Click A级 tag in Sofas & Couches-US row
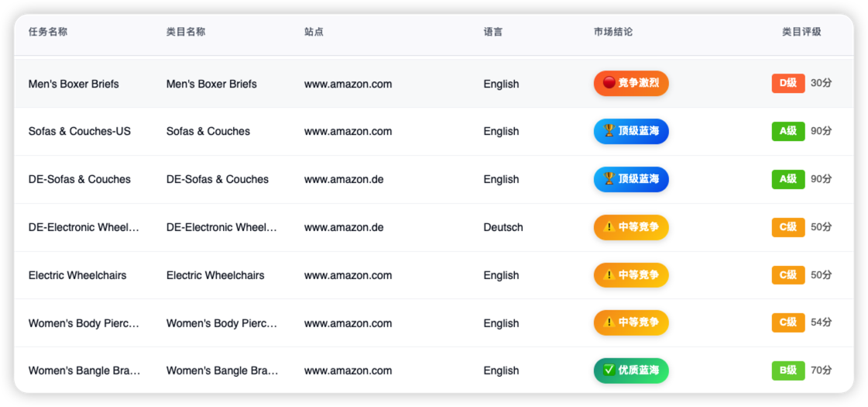Viewport: 868px width, 407px height. [x=788, y=132]
